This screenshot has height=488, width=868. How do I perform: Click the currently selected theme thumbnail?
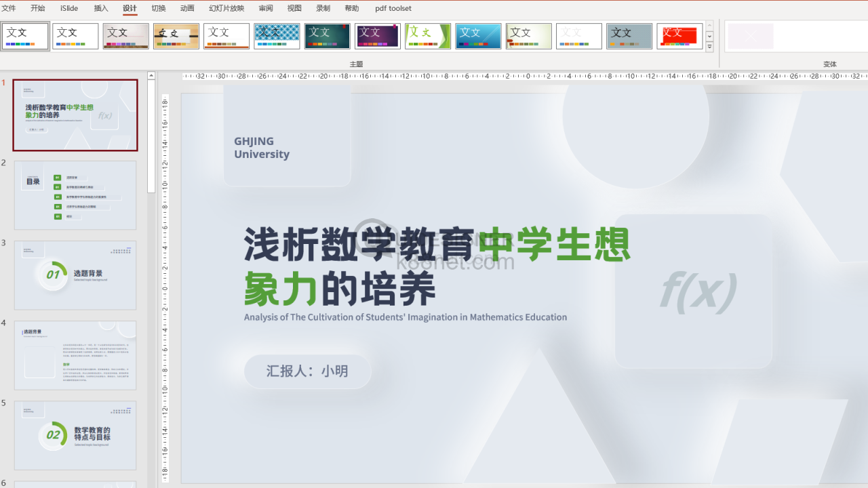[x=26, y=36]
